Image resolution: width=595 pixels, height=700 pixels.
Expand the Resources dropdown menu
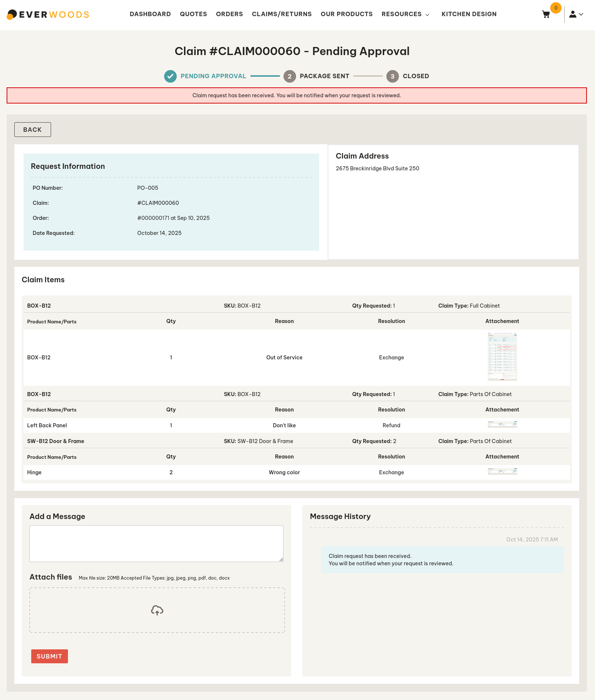click(x=405, y=14)
